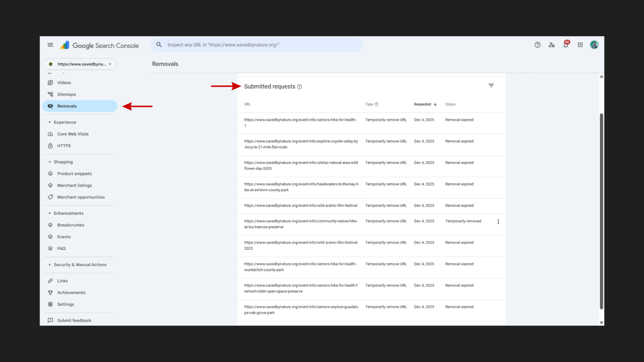Click the URL inspection search field
Screen dimensions: 644x362
(258, 45)
